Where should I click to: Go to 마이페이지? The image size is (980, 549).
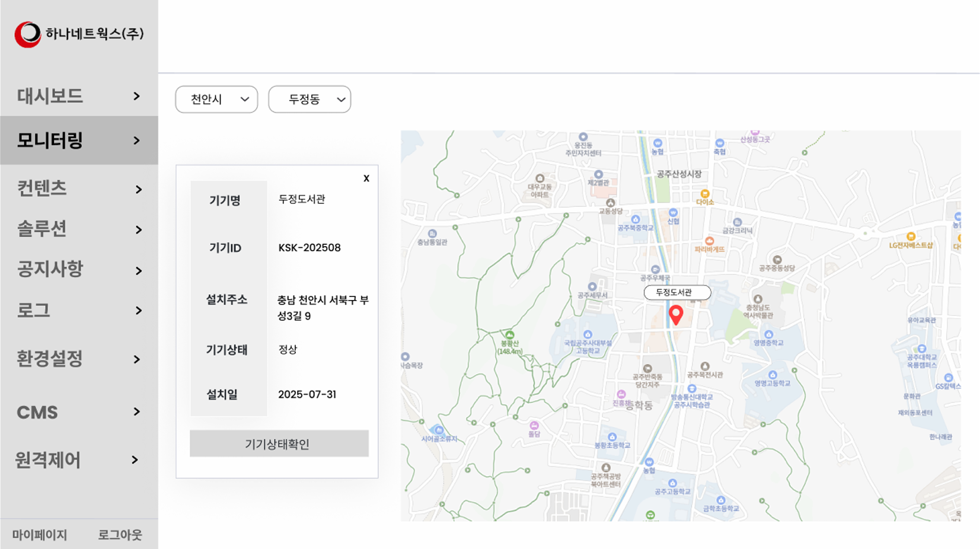click(39, 535)
